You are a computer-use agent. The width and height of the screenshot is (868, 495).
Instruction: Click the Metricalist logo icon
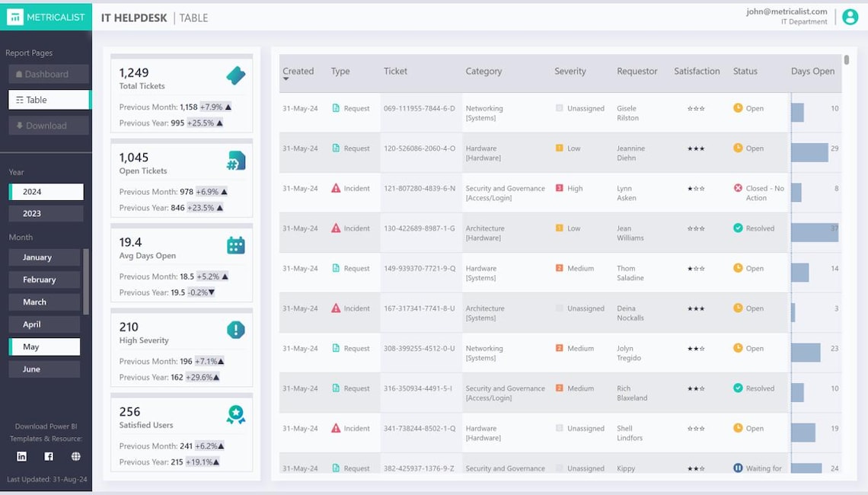pos(14,16)
